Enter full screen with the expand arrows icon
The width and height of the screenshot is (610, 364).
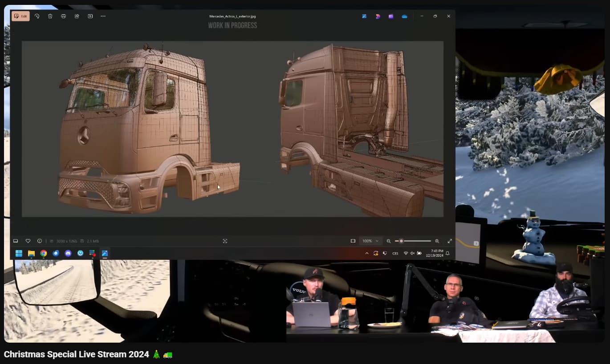(449, 241)
